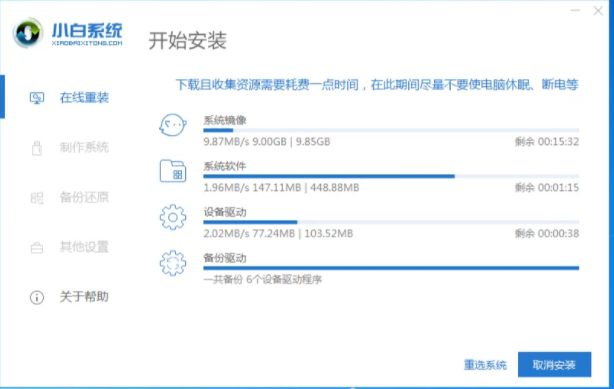Click the 系统镜像 download progress bar
Viewport: 614px width, 389px height.
tap(391, 130)
